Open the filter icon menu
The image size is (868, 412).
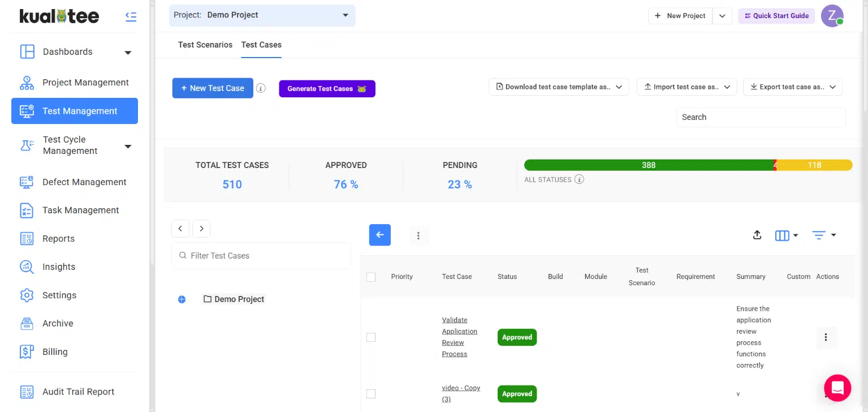pos(823,235)
